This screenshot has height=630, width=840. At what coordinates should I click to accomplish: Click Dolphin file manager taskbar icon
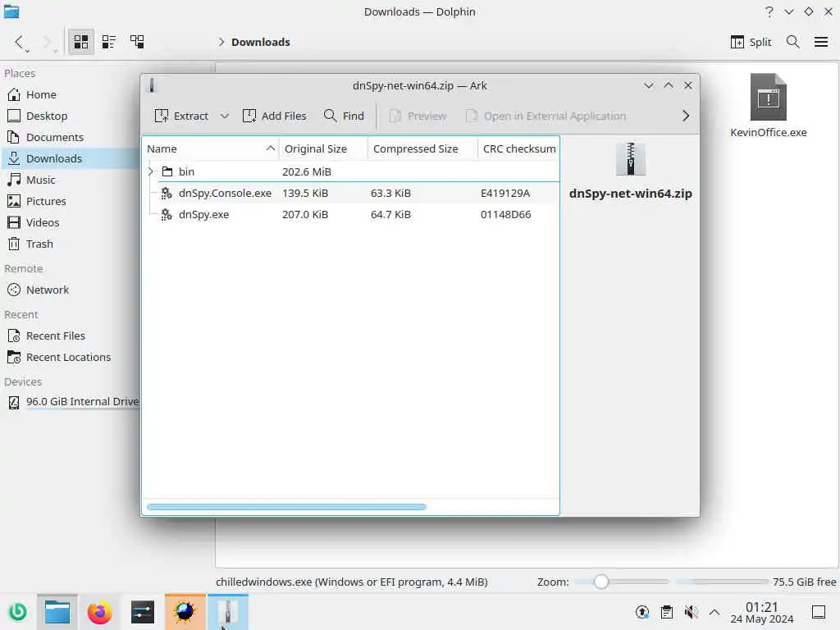[57, 612]
